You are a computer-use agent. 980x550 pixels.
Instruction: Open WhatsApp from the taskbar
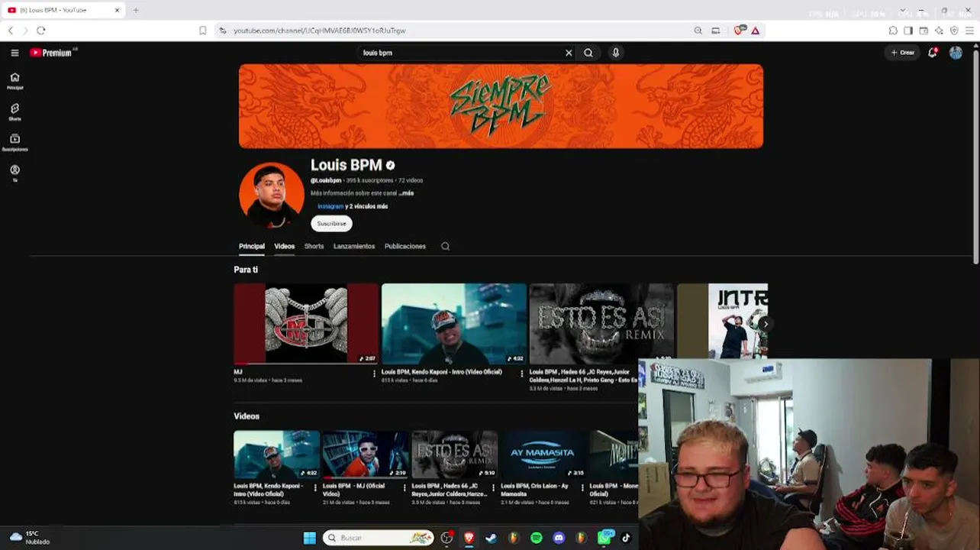pyautogui.click(x=604, y=538)
